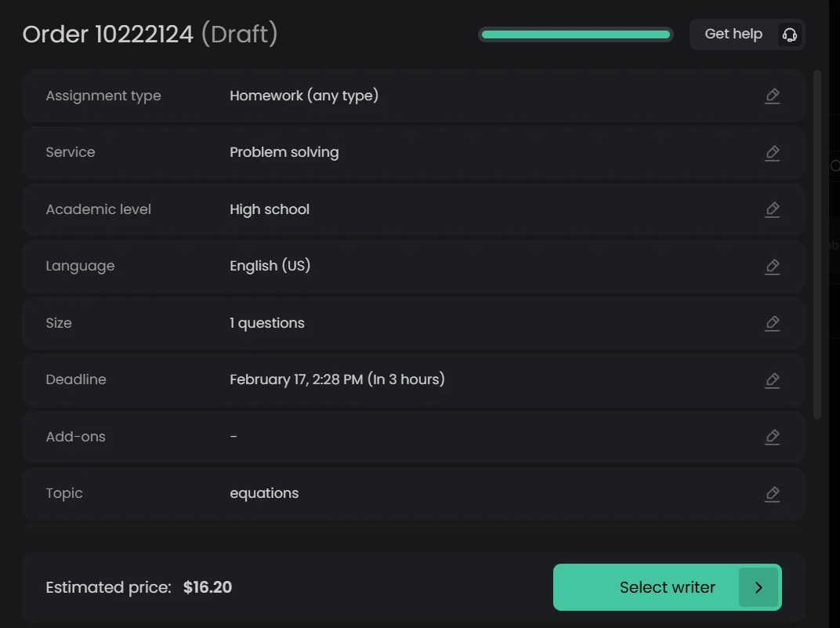Click the '1 questions' size value
The height and width of the screenshot is (628, 840).
click(266, 322)
